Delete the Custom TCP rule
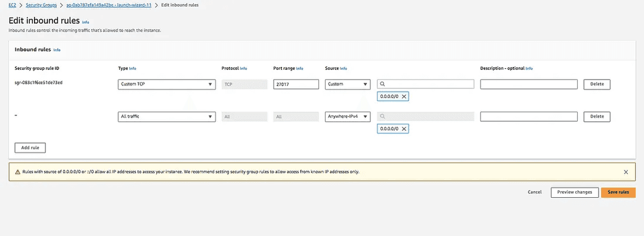644x236 pixels. (x=597, y=84)
